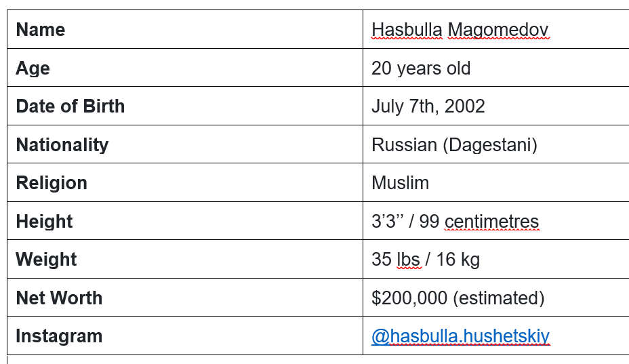Screen dimensions: 629x364
Task: Click the Muslim cell
Action: click(496, 182)
